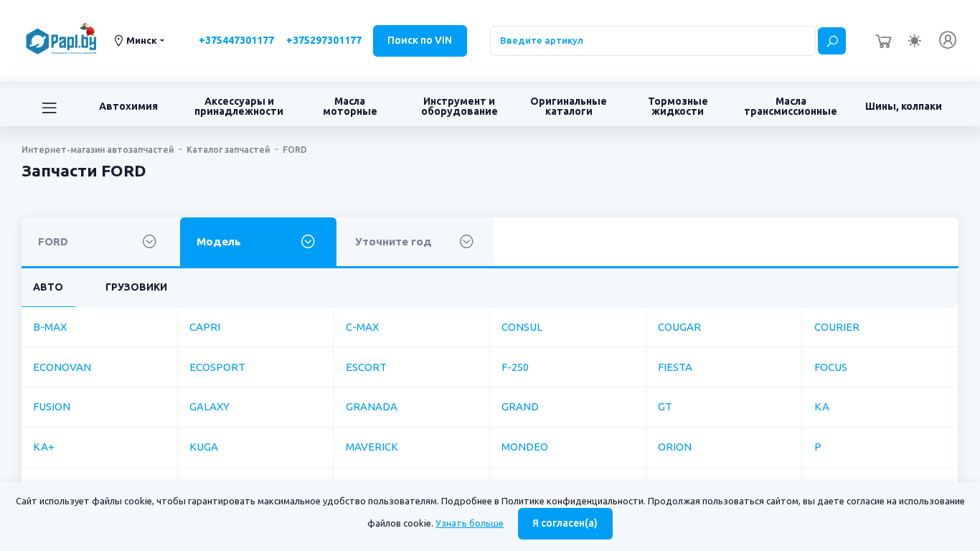Open the shopping cart icon
Image resolution: width=980 pixels, height=551 pixels.
883,41
